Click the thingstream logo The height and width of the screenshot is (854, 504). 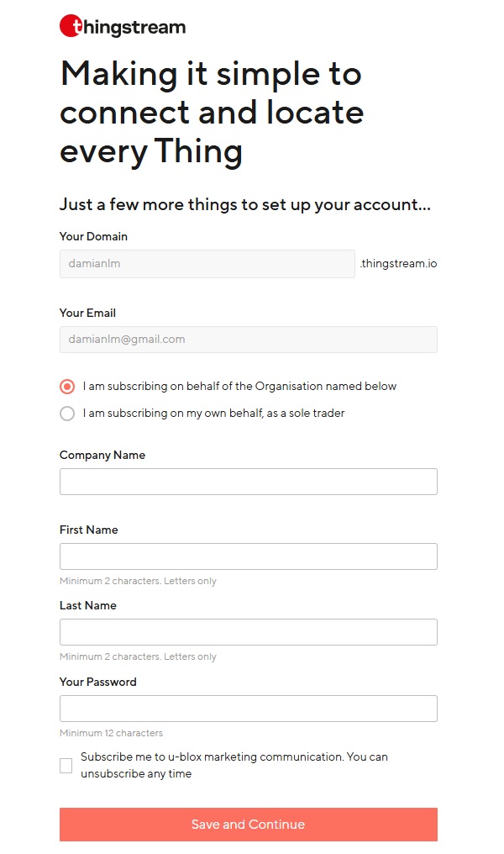pyautogui.click(x=123, y=27)
